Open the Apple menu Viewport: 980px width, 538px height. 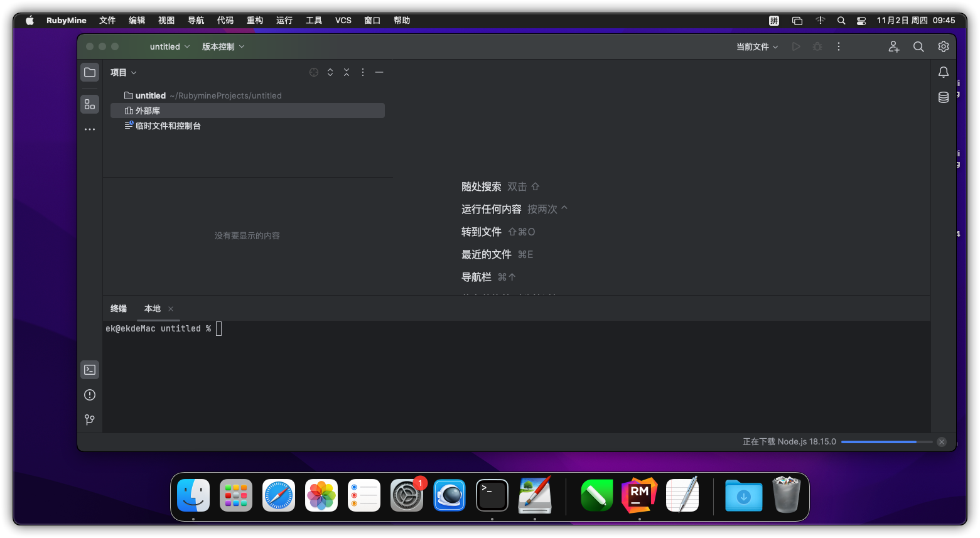[30, 21]
